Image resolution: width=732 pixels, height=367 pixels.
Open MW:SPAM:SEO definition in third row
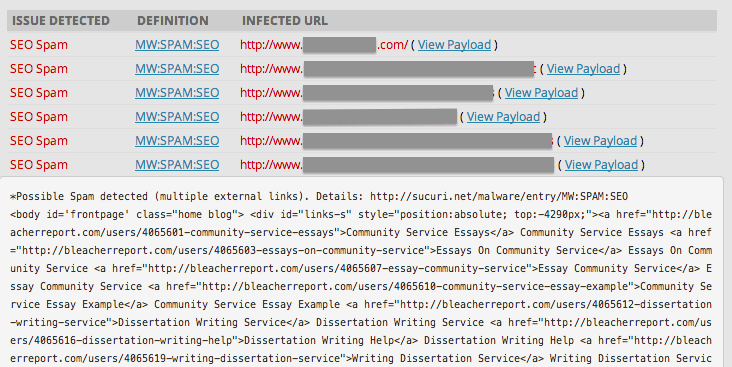click(x=177, y=93)
